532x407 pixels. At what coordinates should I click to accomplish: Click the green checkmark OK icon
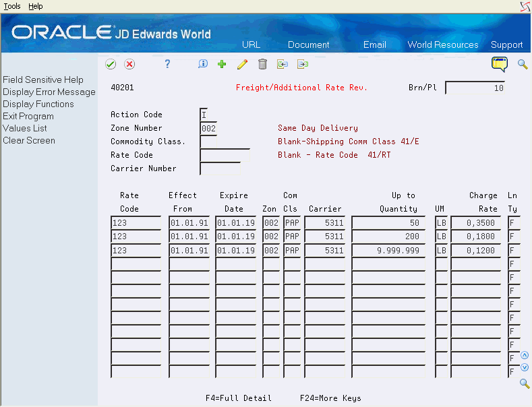click(x=111, y=64)
